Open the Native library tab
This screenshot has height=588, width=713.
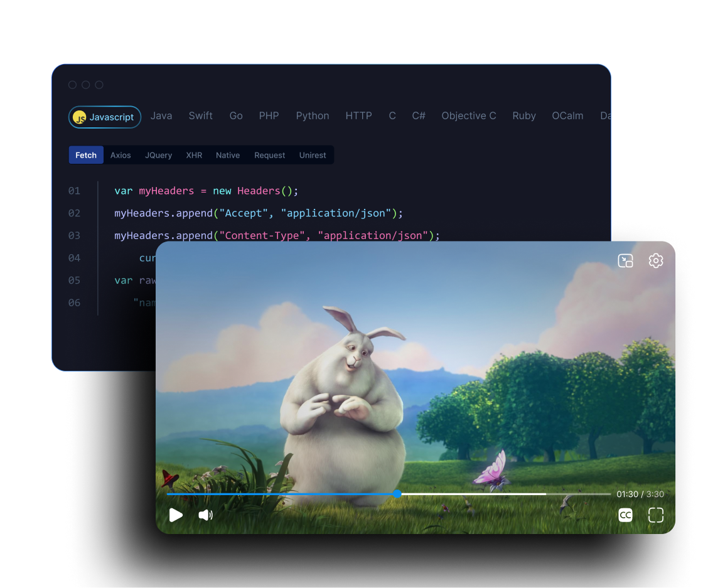[228, 155]
